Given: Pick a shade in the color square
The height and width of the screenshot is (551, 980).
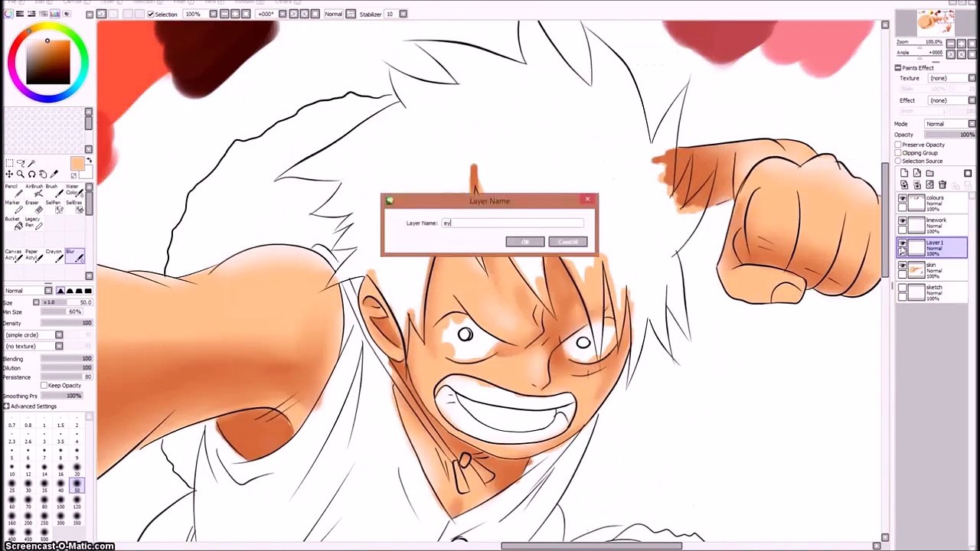Looking at the screenshot, I should click(48, 63).
